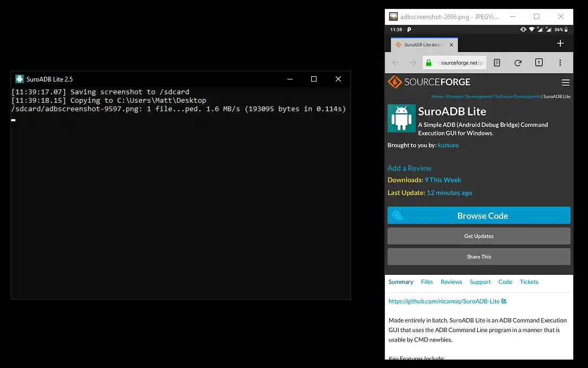The height and width of the screenshot is (368, 588).
Task: Click the Software Development breadcrumb link
Action: [517, 96]
